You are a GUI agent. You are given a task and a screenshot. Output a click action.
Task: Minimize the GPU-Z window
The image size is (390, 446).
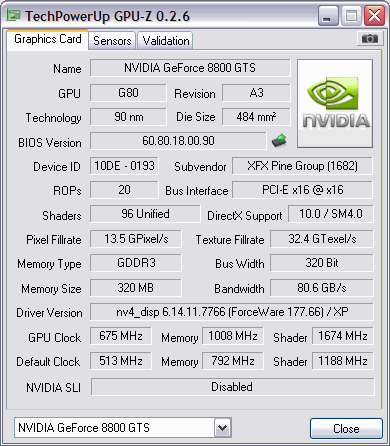[328, 16]
